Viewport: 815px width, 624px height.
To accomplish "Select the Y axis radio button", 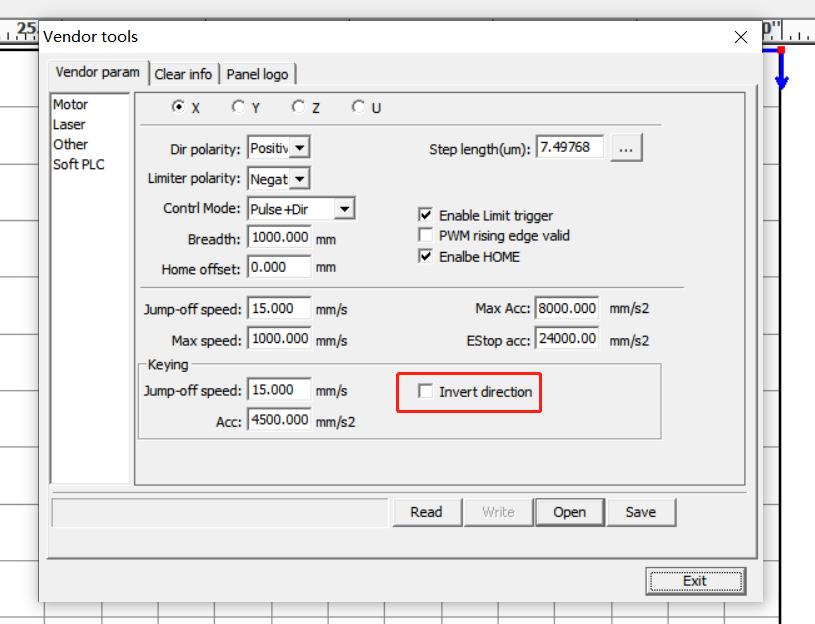I will click(239, 108).
